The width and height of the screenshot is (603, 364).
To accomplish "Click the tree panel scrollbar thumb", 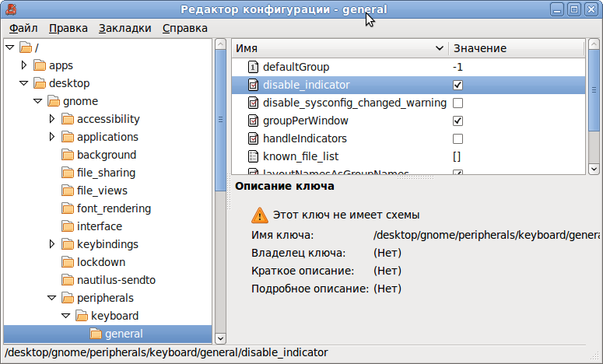I will click(x=220, y=120).
